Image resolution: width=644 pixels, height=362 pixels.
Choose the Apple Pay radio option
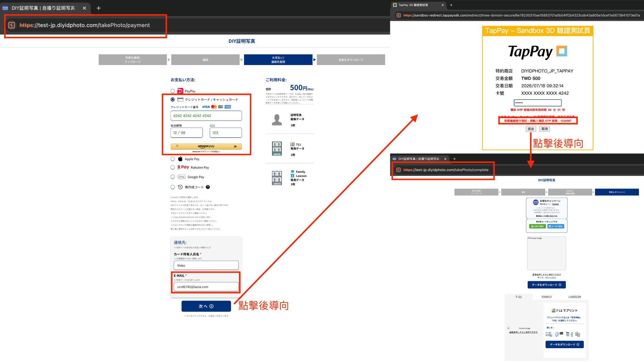point(173,159)
